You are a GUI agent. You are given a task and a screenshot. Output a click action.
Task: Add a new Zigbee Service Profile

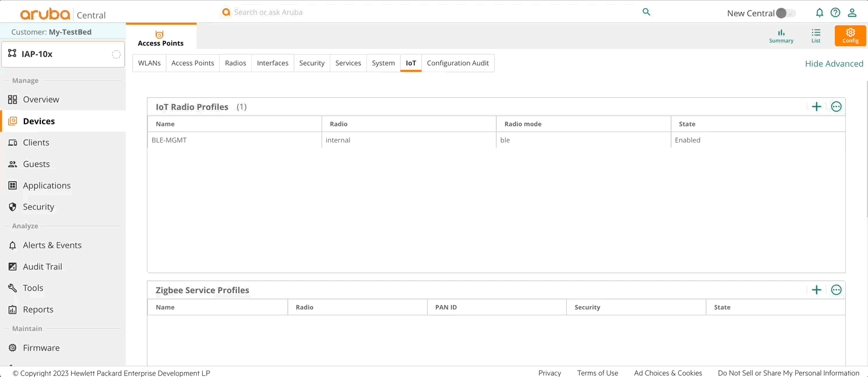pyautogui.click(x=816, y=290)
